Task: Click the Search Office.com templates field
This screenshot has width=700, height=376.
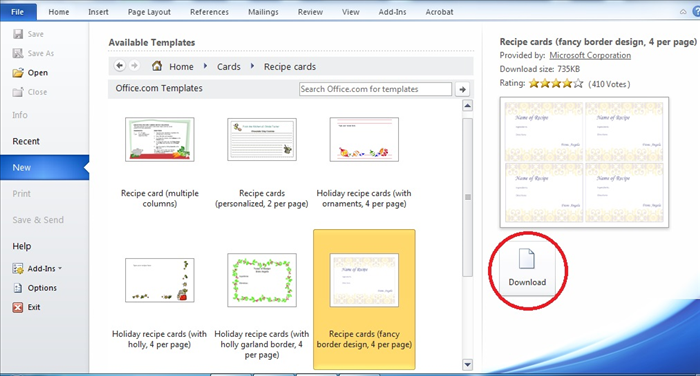Action: click(x=375, y=89)
